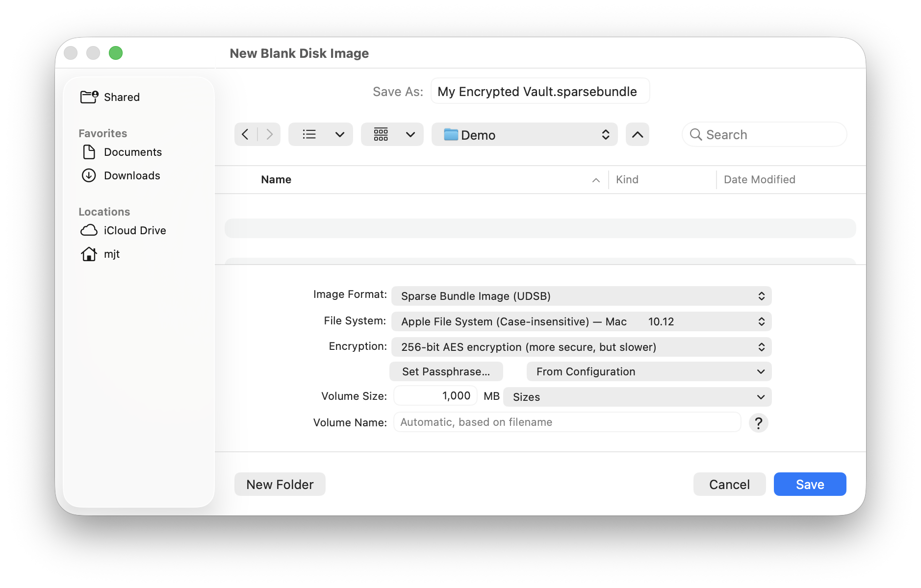The image size is (921, 588).
Task: Click the forward navigation arrow
Action: coord(269,134)
